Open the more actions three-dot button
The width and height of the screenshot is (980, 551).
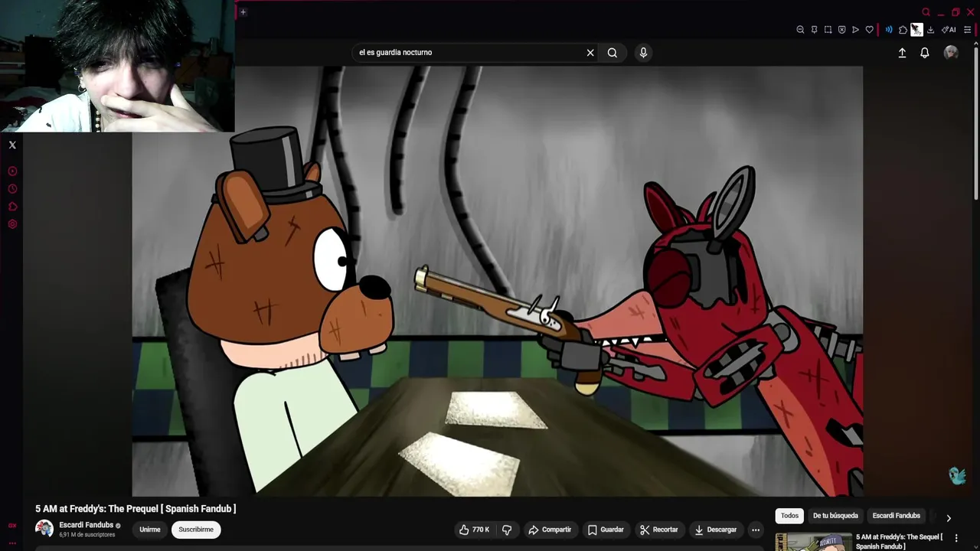(756, 530)
